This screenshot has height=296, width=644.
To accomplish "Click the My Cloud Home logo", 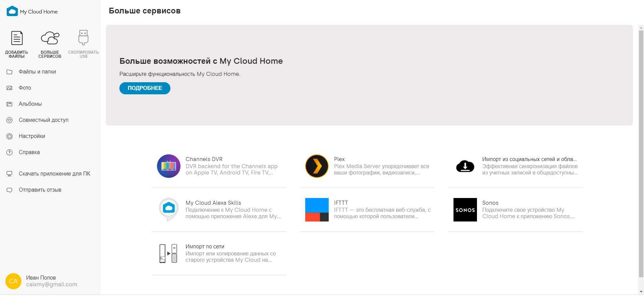I will 12,11.
